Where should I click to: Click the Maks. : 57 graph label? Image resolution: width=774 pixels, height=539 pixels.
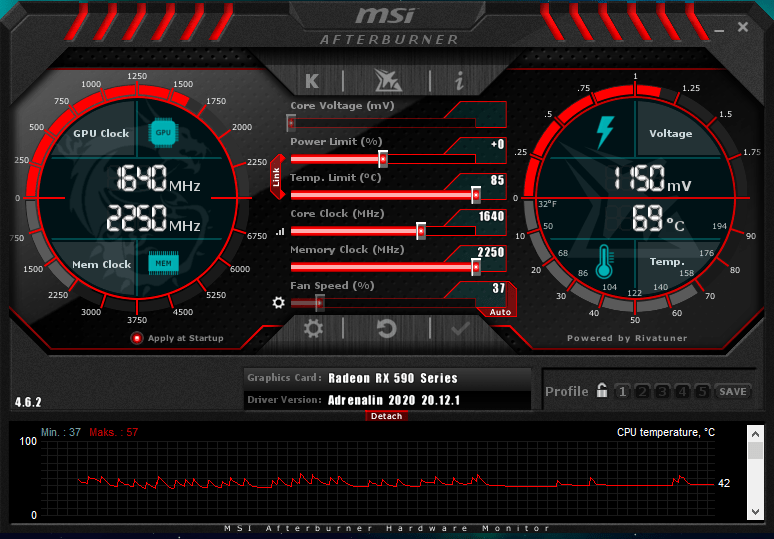(x=114, y=432)
